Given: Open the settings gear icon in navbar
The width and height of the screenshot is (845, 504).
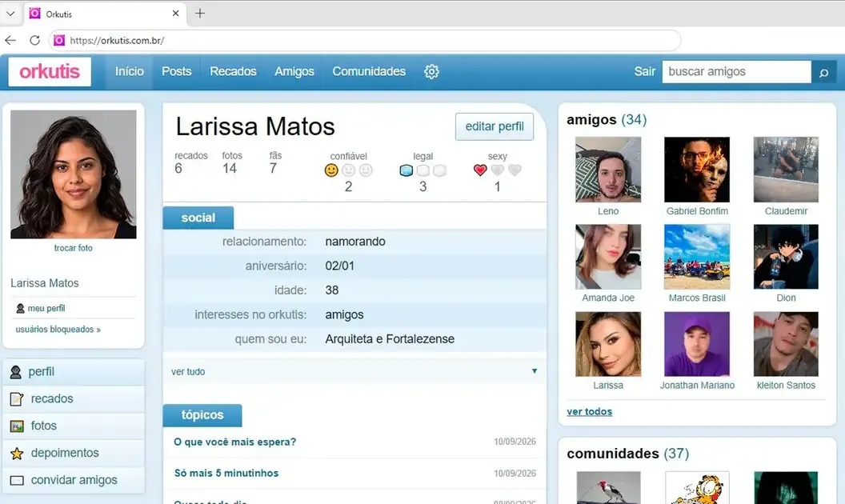Looking at the screenshot, I should tap(431, 72).
